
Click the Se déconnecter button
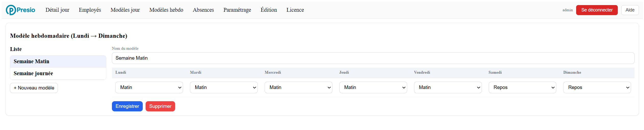click(x=597, y=10)
